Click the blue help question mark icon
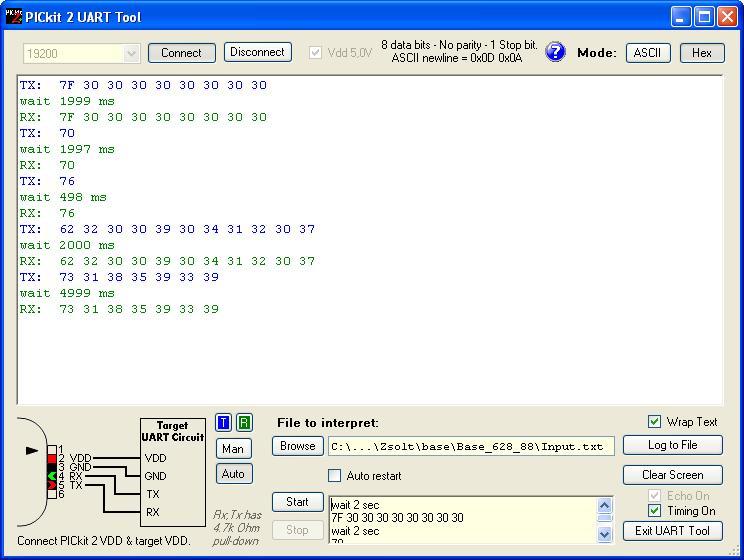This screenshot has width=744, height=560. pos(555,52)
